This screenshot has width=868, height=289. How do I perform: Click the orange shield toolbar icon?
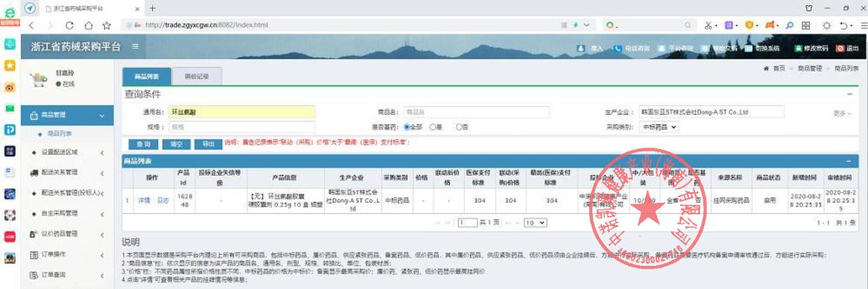point(749,25)
